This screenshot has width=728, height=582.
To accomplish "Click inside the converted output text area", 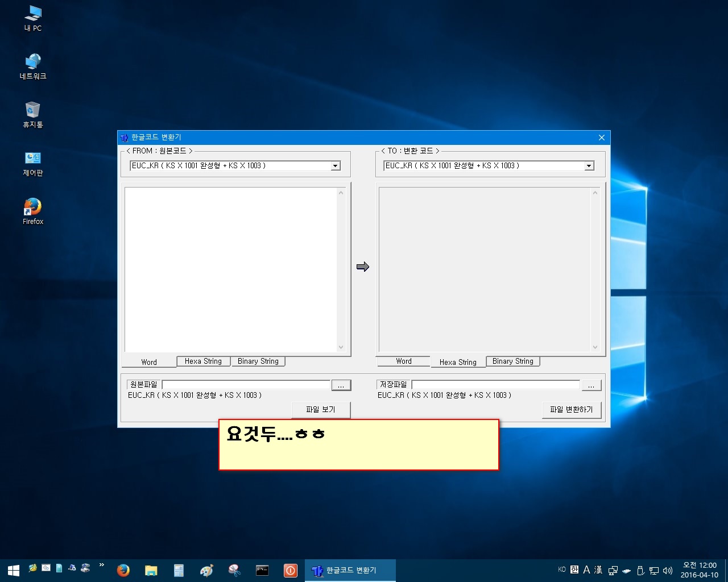I will coord(485,269).
